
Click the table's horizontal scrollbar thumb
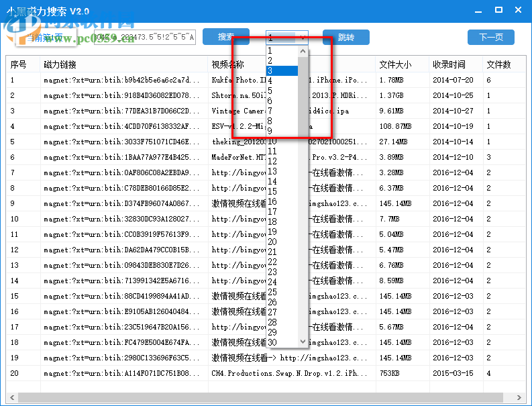(x=260, y=397)
